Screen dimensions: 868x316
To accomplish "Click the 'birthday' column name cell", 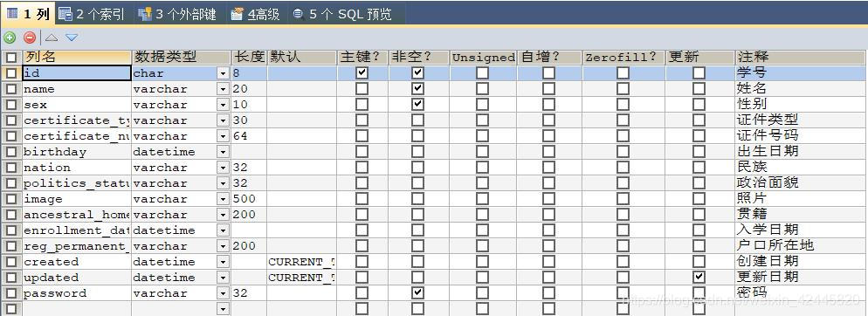I will pyautogui.click(x=76, y=152).
